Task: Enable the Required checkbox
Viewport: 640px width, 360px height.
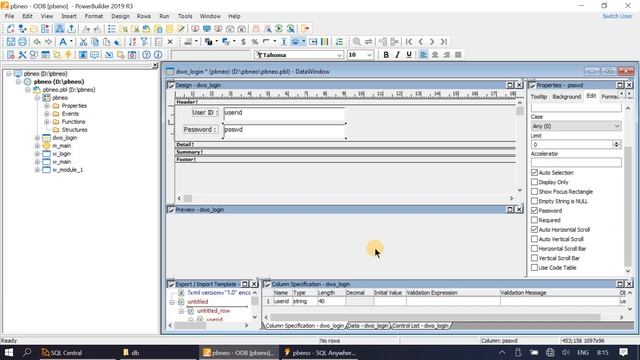Action: coord(534,220)
